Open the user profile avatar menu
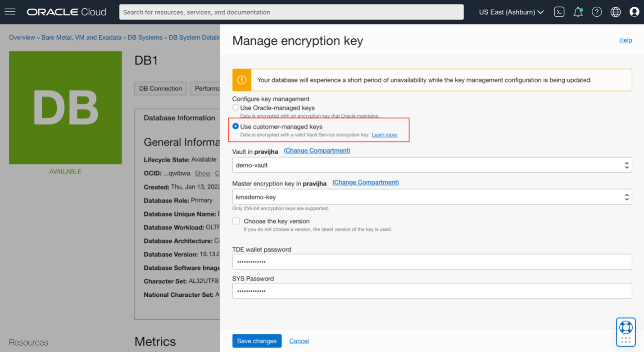The width and height of the screenshot is (644, 354). click(635, 12)
